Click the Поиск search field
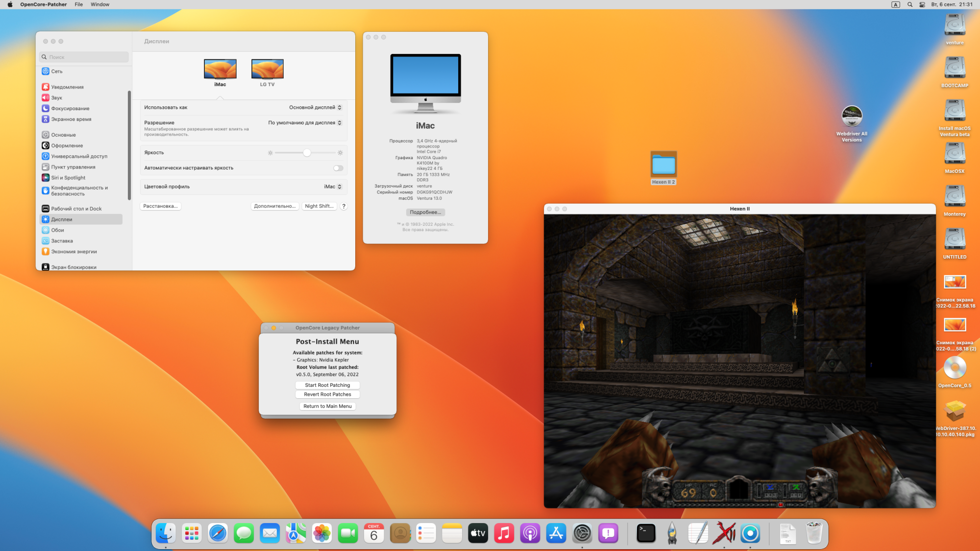Viewport: 980px width, 551px height. [84, 57]
